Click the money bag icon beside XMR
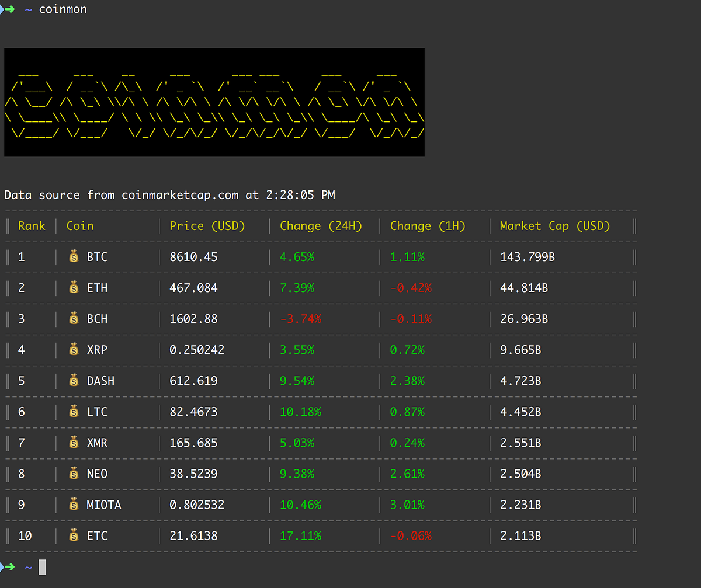Viewport: 701px width, 588px height. pos(74,442)
